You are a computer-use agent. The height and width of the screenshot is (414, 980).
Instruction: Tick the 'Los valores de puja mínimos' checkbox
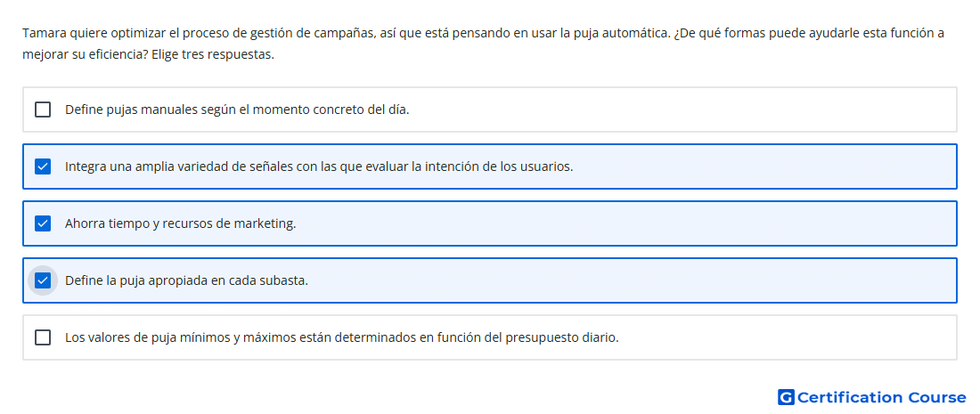coord(43,337)
